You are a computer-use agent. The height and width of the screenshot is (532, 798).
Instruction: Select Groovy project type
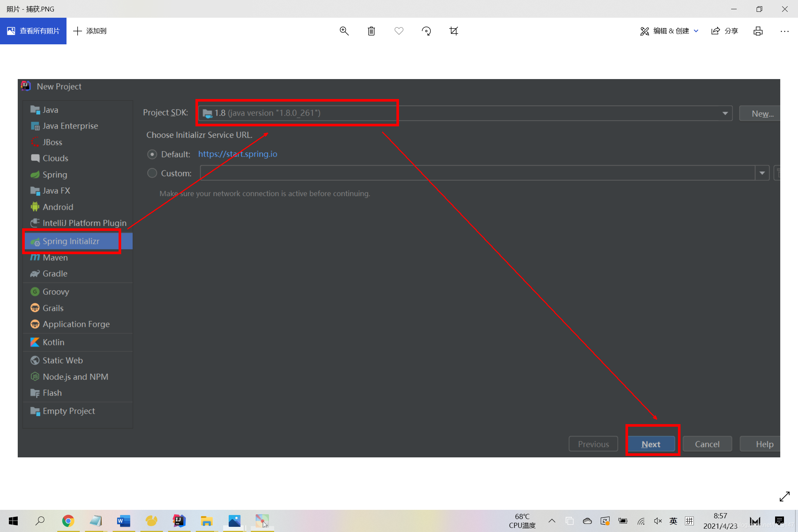click(x=56, y=291)
